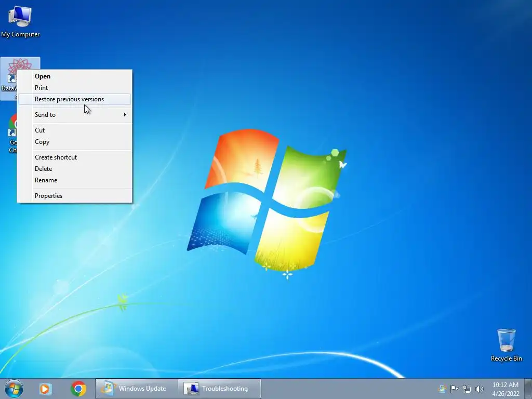Choose Copy in the context menu
The height and width of the screenshot is (399, 532).
click(x=75, y=142)
